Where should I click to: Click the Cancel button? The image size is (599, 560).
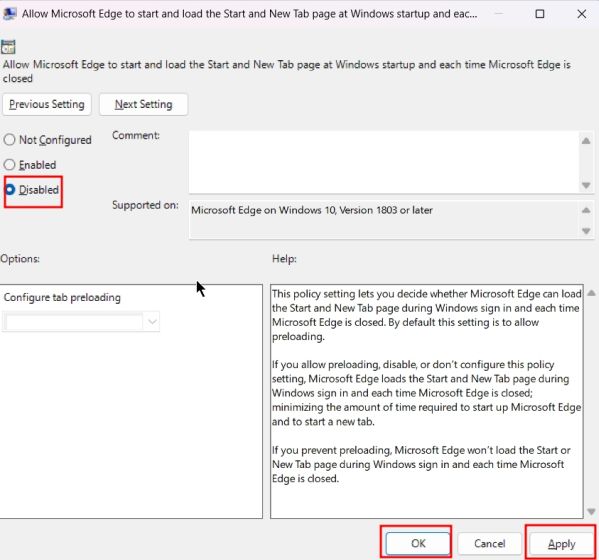pos(489,543)
